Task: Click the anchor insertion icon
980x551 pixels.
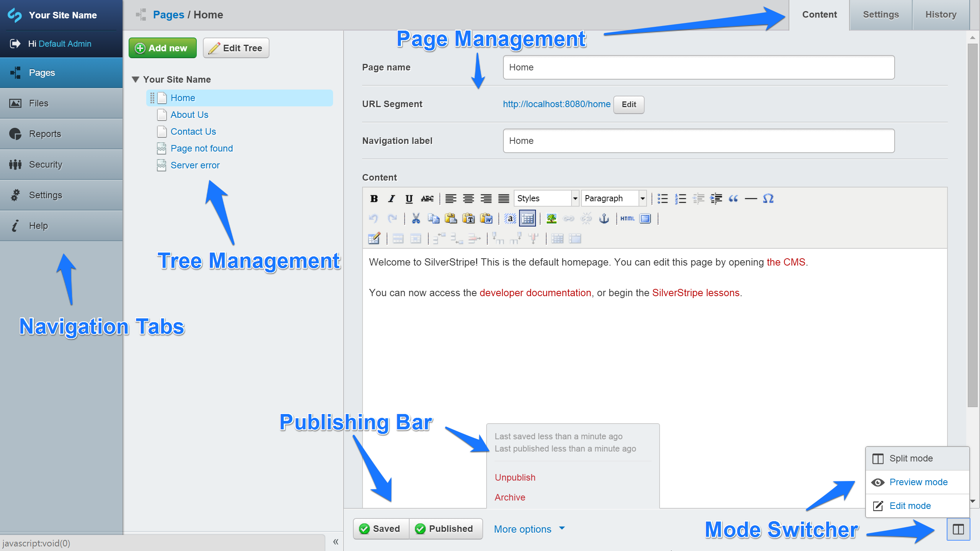Action: pos(605,218)
